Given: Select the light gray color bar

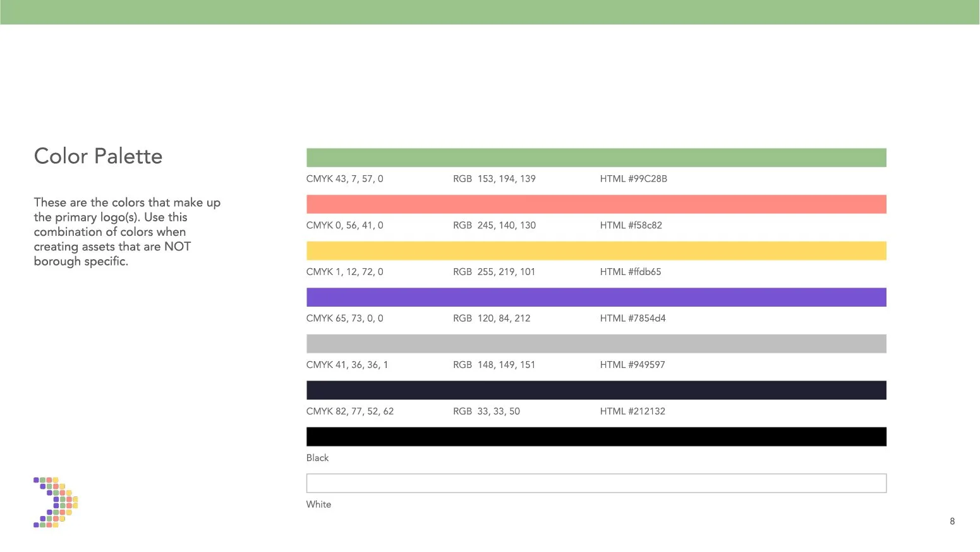Looking at the screenshot, I should pos(596,343).
